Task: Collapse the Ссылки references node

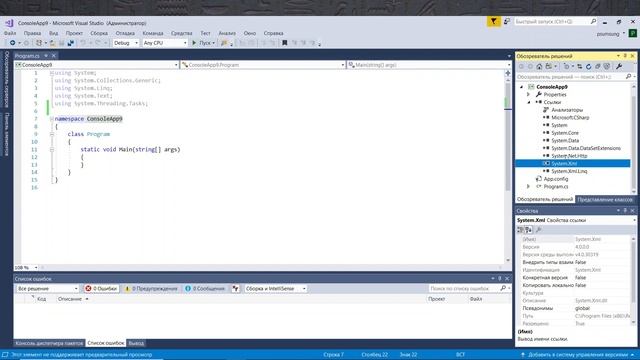Action: pos(529,102)
